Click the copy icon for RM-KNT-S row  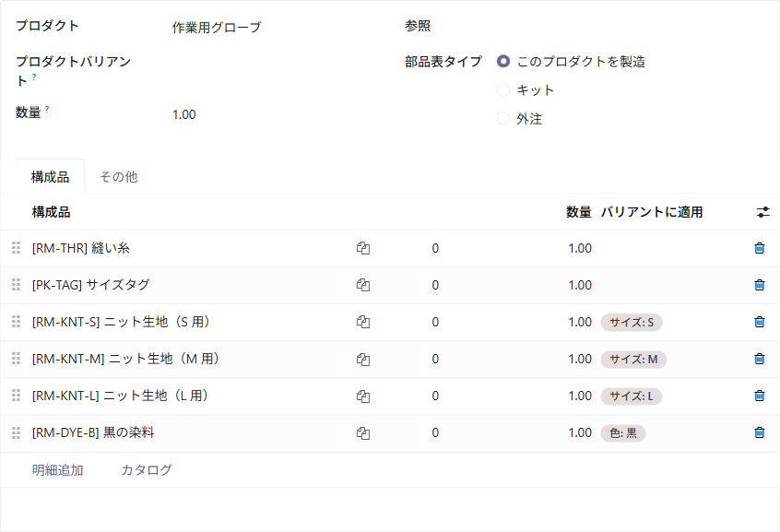363,322
